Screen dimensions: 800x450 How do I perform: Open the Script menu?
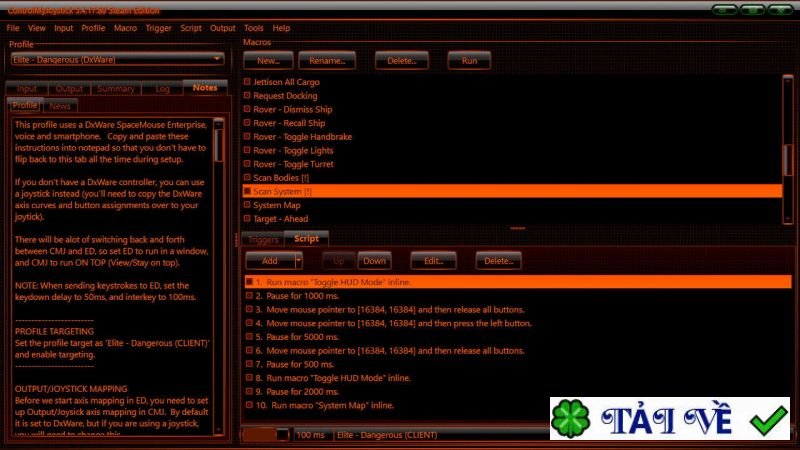190,28
